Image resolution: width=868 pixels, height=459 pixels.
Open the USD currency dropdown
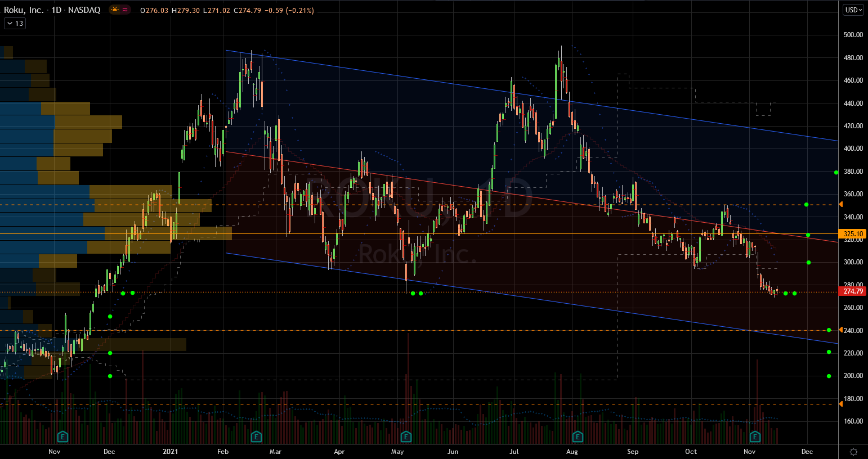pyautogui.click(x=853, y=10)
